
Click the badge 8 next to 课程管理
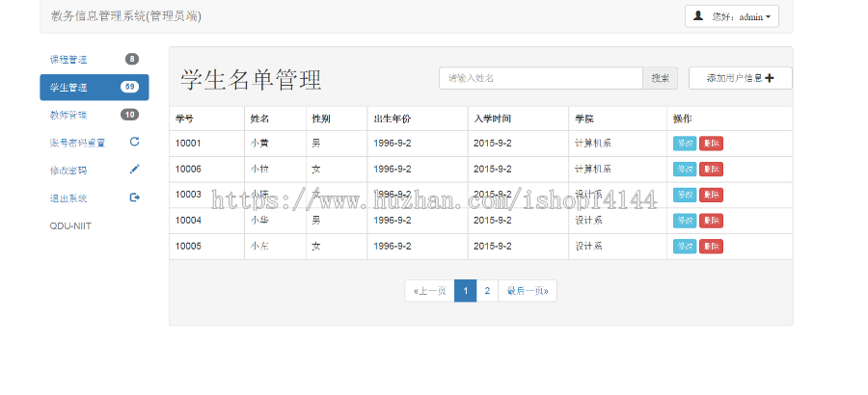(132, 59)
